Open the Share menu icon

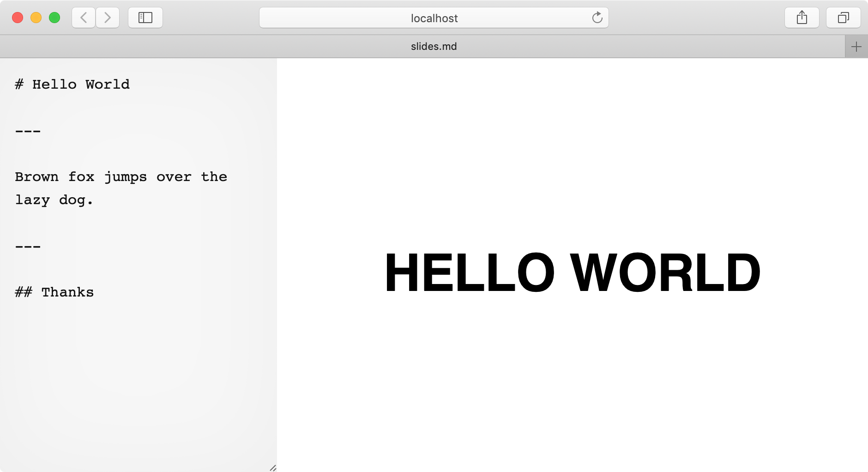coord(802,18)
